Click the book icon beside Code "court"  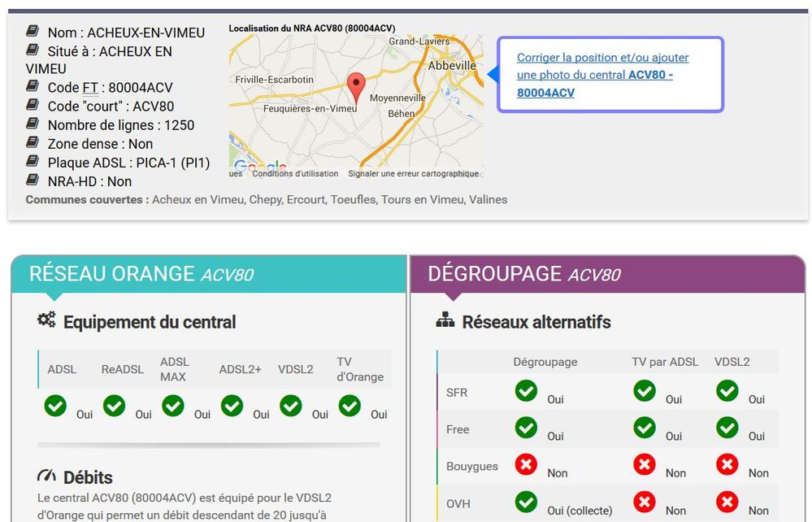click(x=33, y=105)
